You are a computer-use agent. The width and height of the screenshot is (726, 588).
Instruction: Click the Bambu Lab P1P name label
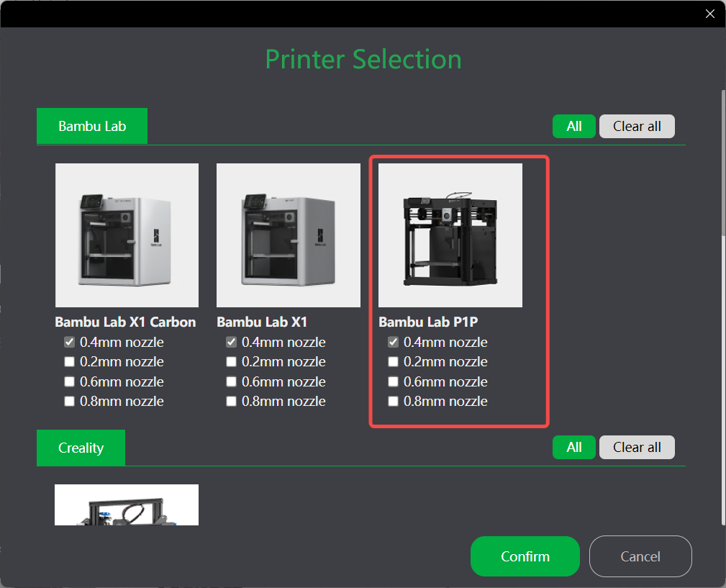coord(428,322)
